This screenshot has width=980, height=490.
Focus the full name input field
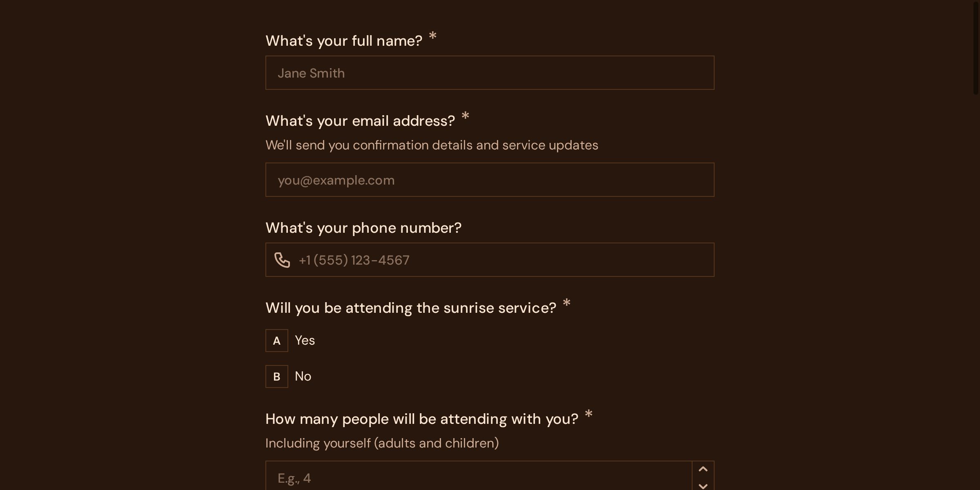(x=490, y=73)
